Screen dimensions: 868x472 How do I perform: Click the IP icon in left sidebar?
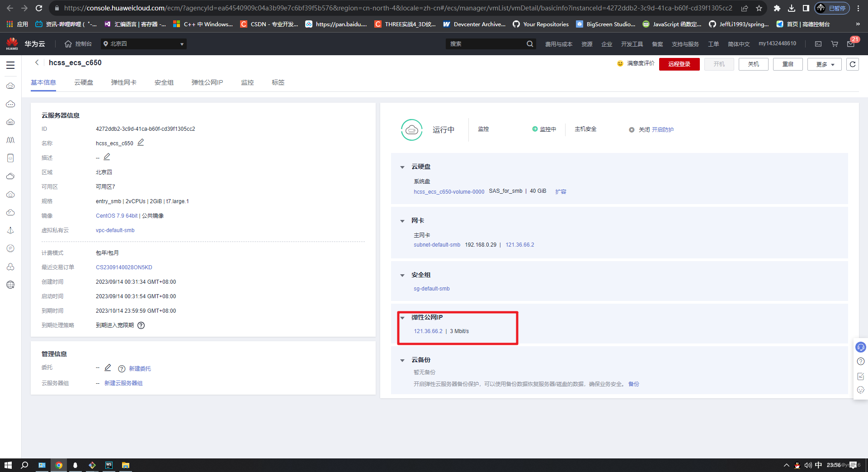(10, 248)
